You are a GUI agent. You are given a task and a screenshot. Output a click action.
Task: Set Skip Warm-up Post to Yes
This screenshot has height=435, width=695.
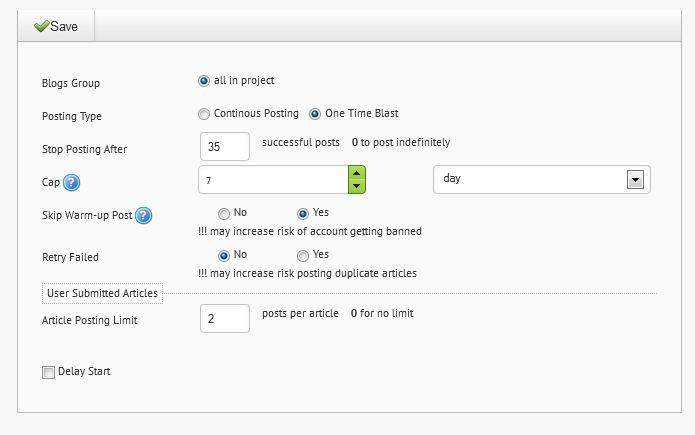pyautogui.click(x=303, y=214)
